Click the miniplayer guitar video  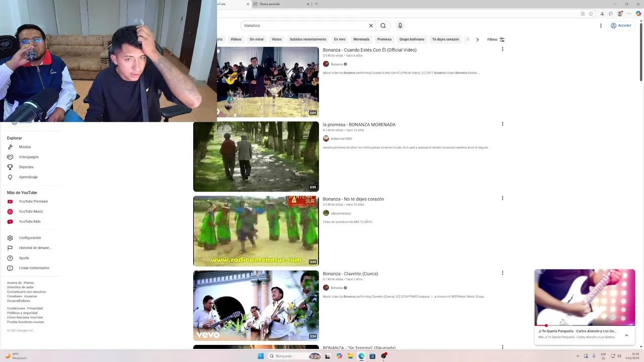[x=585, y=297]
